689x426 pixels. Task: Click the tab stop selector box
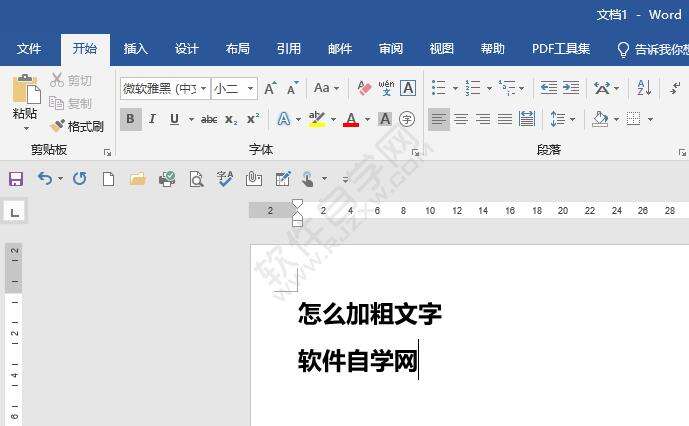(x=15, y=212)
